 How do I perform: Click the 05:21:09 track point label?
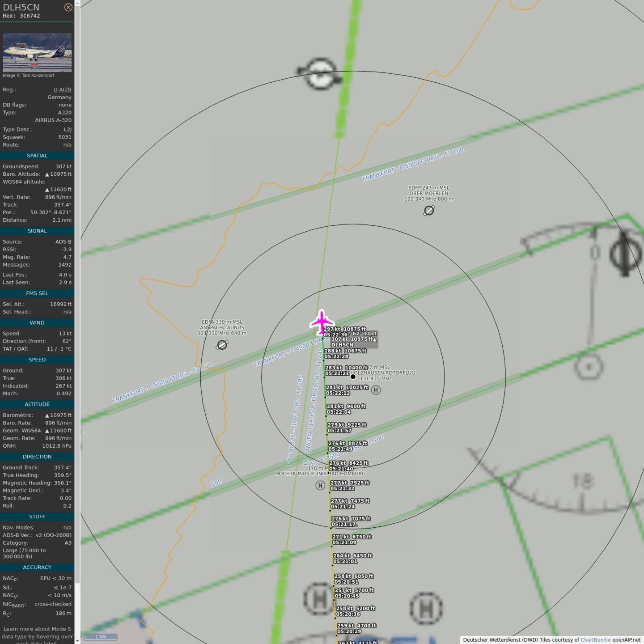[x=344, y=542]
